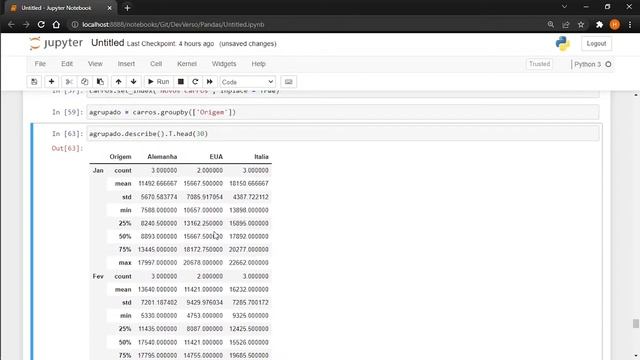Image resolution: width=640 pixels, height=360 pixels.
Task: Open the View menu
Action: [x=95, y=64]
